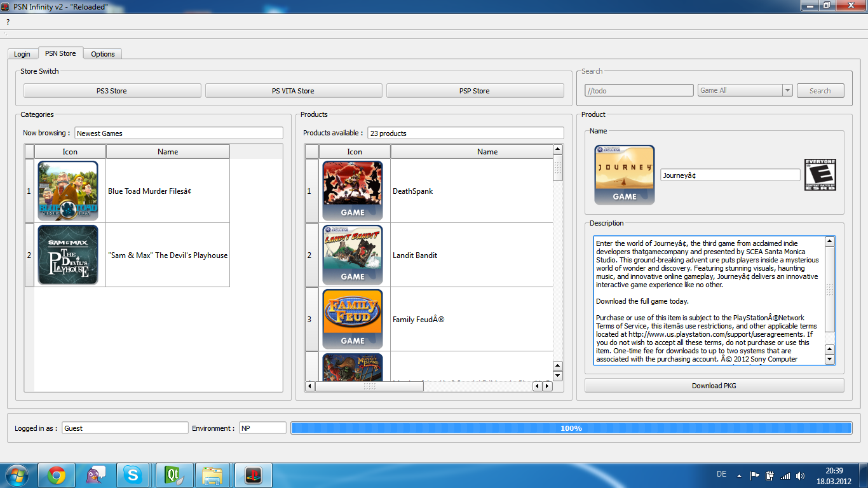868x488 pixels.
Task: Select the Sam & Max Devil's Playhouse icon
Action: 68,255
